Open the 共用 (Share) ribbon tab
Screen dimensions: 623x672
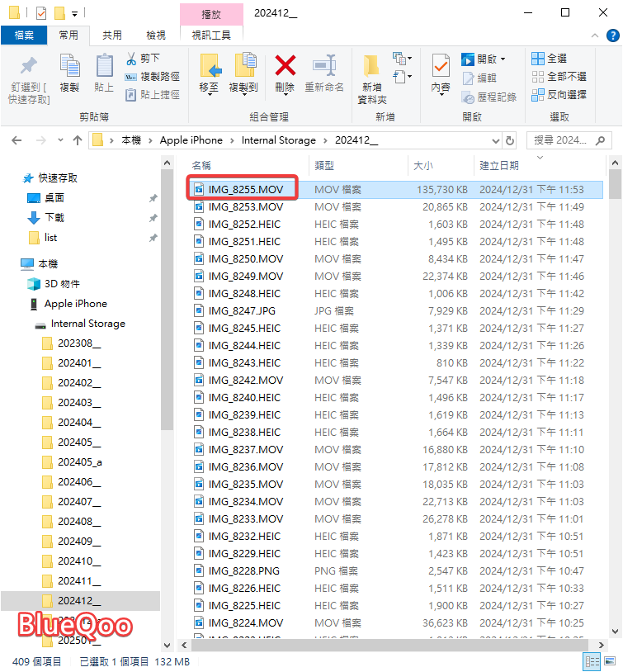point(112,35)
